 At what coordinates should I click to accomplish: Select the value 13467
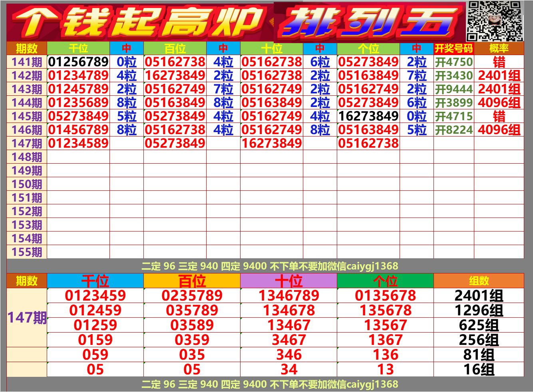[x=288, y=325]
